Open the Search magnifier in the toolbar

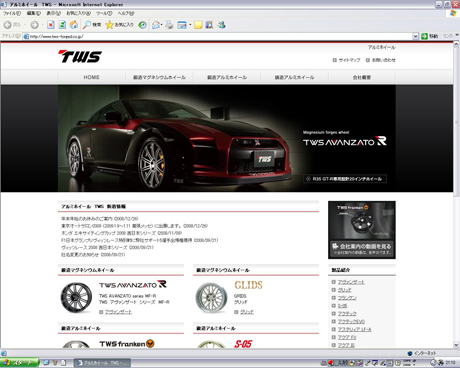click(92, 25)
